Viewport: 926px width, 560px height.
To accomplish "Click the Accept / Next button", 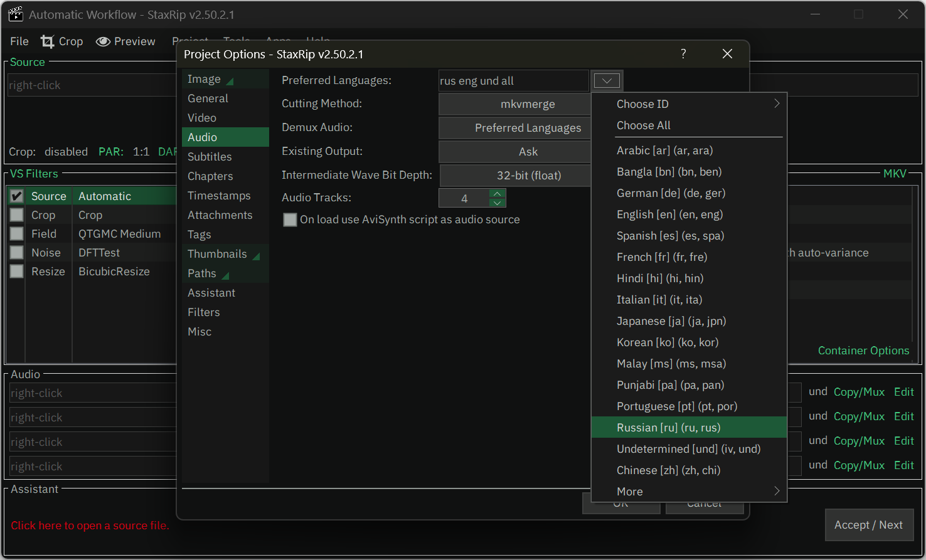I will pos(868,525).
